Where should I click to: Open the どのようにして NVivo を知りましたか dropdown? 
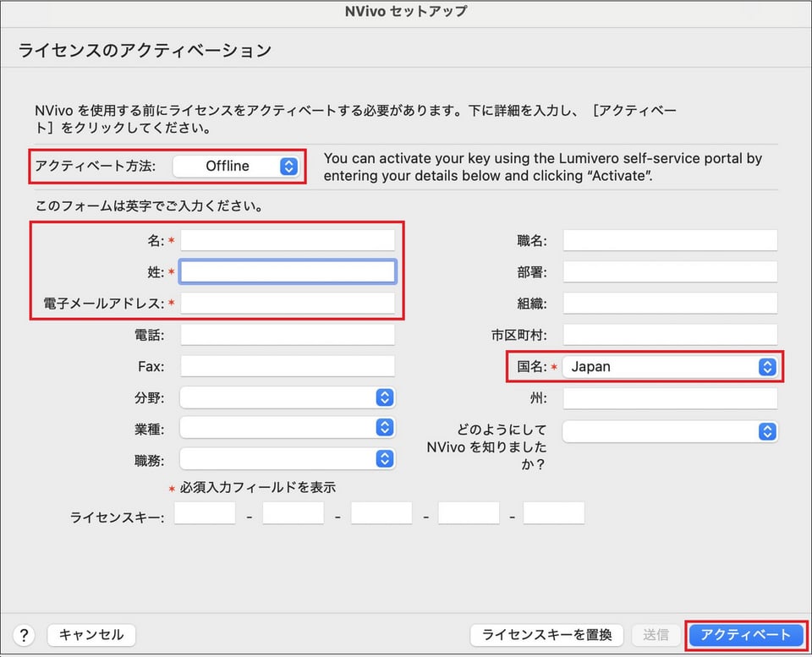pos(670,431)
